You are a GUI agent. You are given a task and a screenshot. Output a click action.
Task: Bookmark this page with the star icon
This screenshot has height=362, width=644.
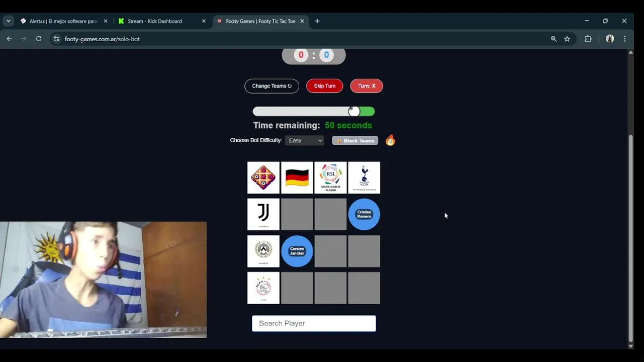(567, 39)
